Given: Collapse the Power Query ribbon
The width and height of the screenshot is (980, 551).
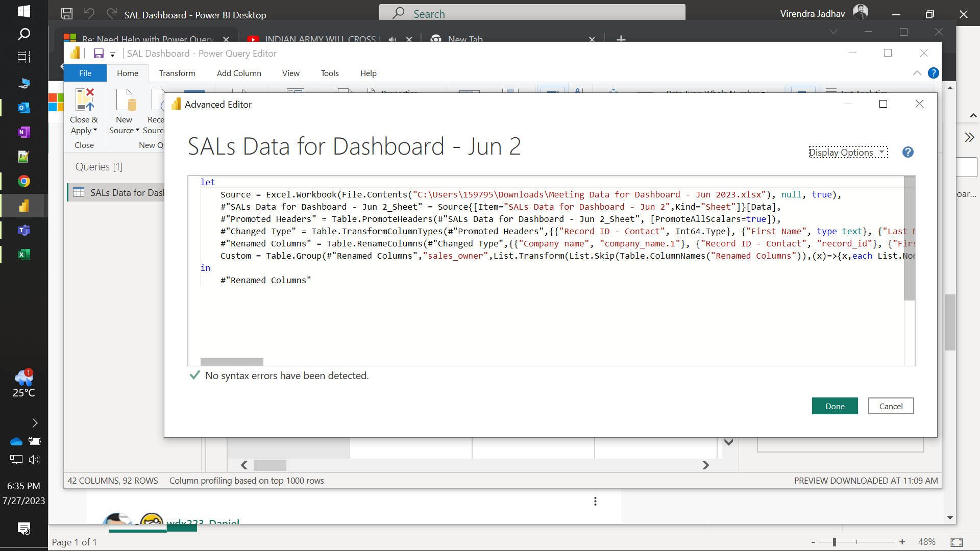Looking at the screenshot, I should click(x=917, y=73).
